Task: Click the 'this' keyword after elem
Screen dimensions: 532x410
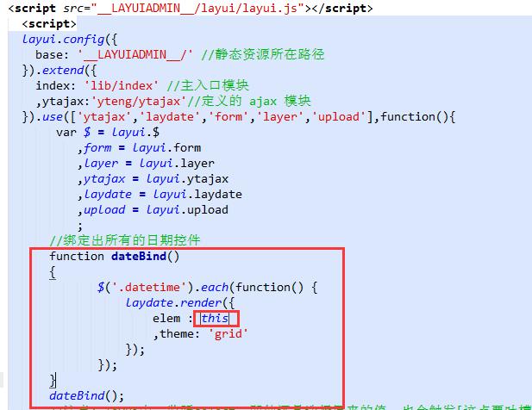Action: click(215, 318)
